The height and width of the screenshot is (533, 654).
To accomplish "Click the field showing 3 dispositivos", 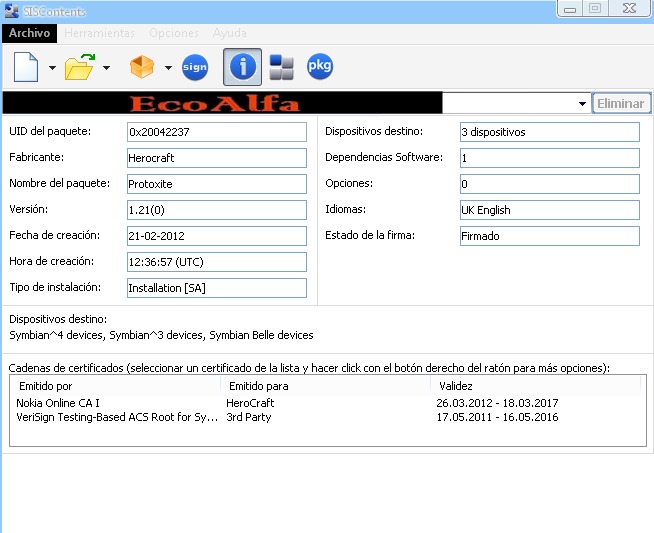I will 550,132.
